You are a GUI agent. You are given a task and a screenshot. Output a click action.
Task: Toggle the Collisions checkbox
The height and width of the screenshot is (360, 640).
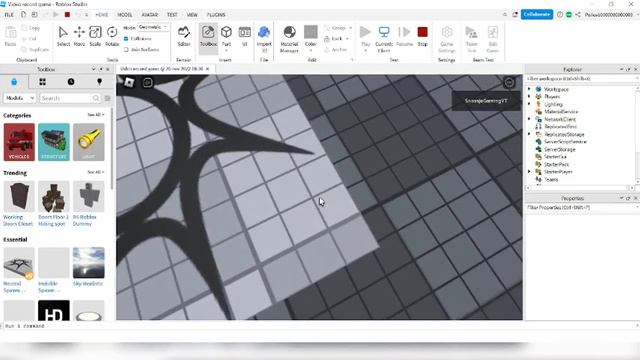click(126, 38)
